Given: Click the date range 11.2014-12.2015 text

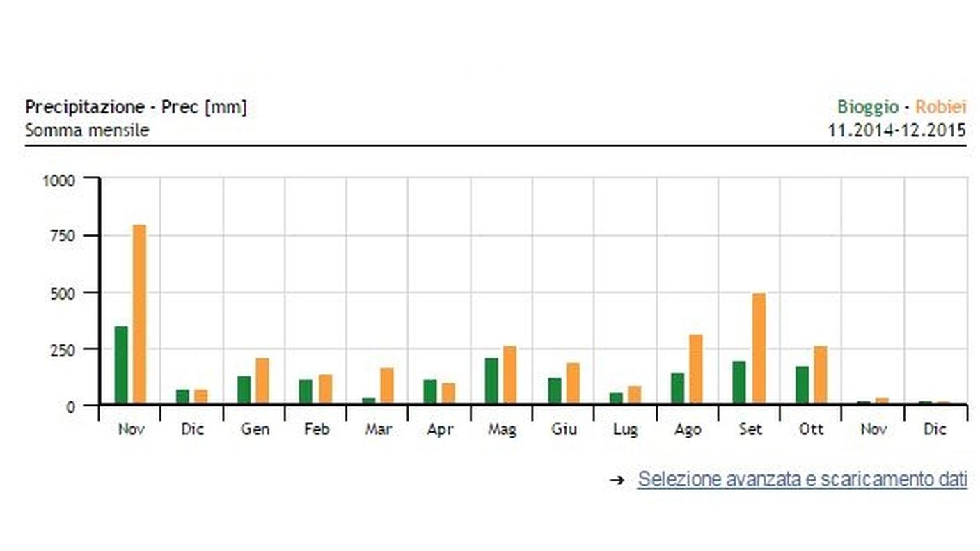Looking at the screenshot, I should 897,130.
